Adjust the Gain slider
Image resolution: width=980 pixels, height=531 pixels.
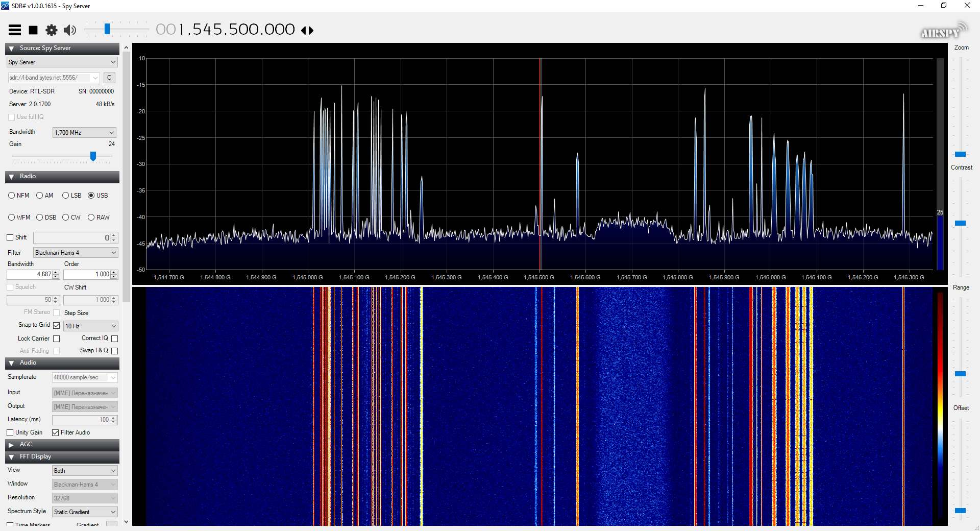93,156
